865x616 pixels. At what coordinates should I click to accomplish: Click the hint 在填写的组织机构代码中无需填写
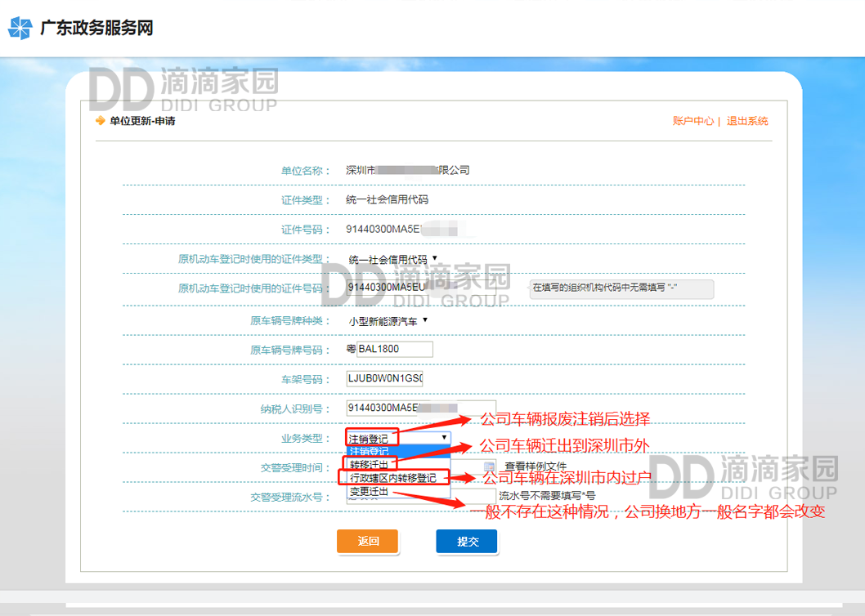pyautogui.click(x=621, y=289)
